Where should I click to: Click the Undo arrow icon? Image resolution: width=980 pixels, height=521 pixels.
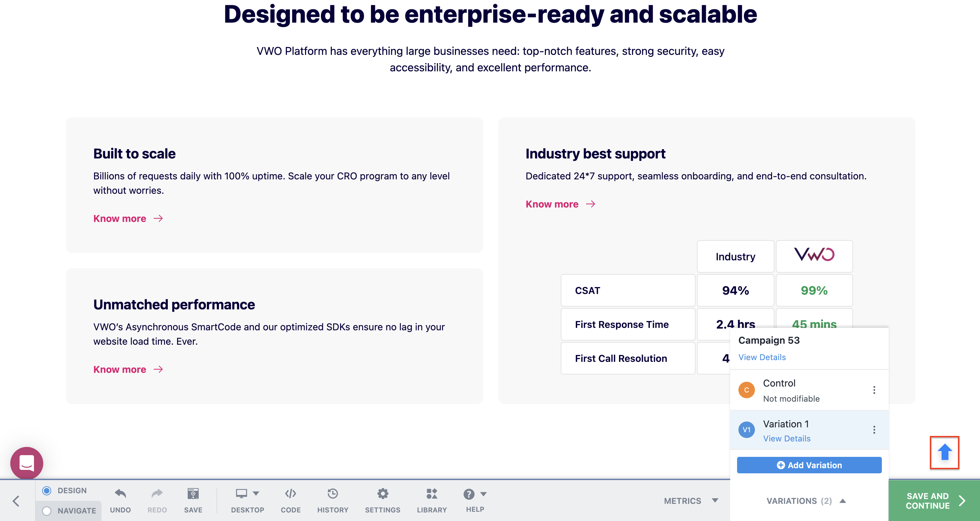point(120,494)
